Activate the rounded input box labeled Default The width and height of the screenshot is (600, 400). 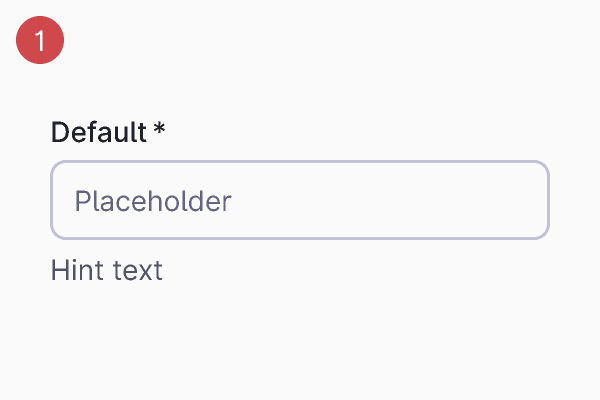pos(300,201)
